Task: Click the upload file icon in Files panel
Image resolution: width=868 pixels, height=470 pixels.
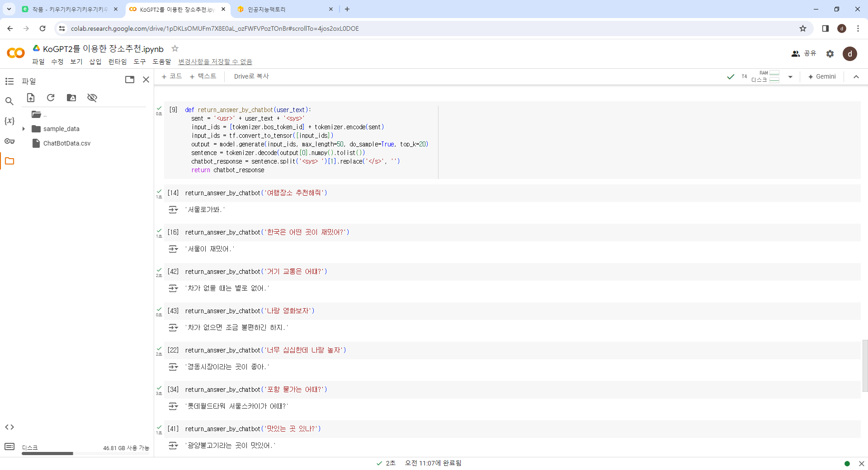Action: point(31,98)
